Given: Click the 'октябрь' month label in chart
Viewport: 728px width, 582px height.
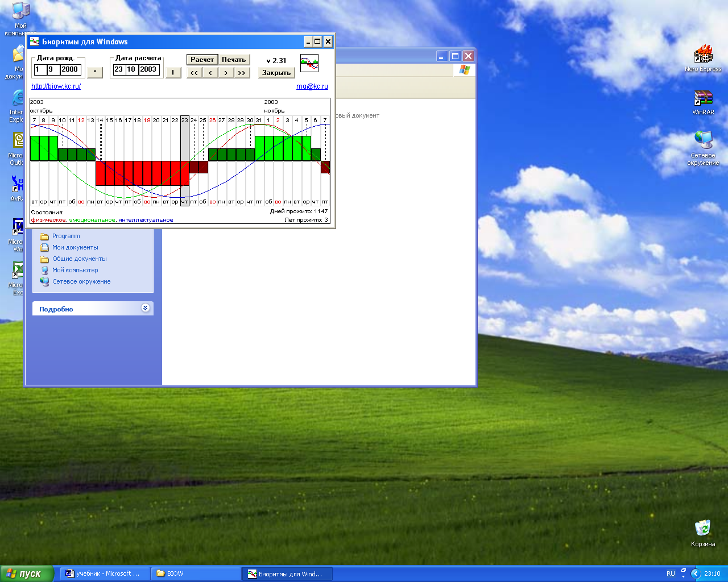Looking at the screenshot, I should point(41,111).
